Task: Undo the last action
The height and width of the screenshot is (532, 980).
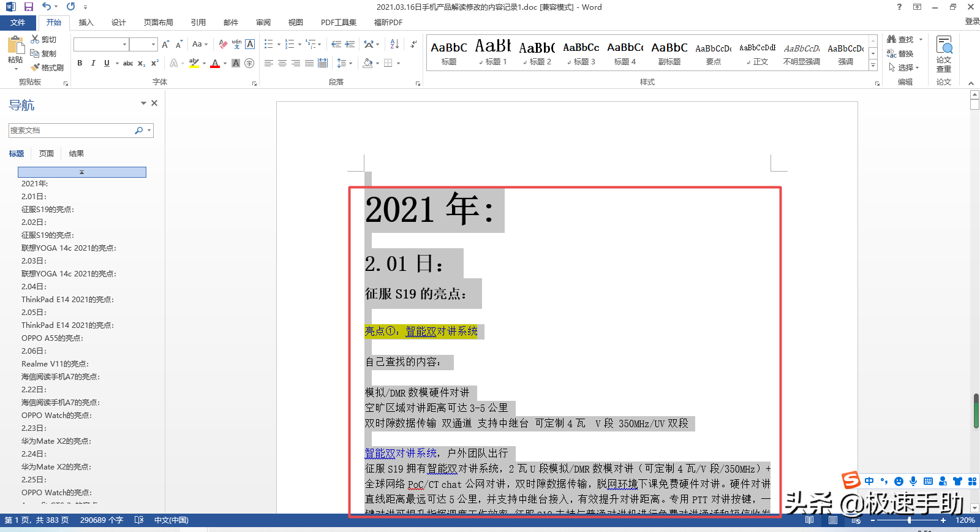Action: click(x=47, y=7)
